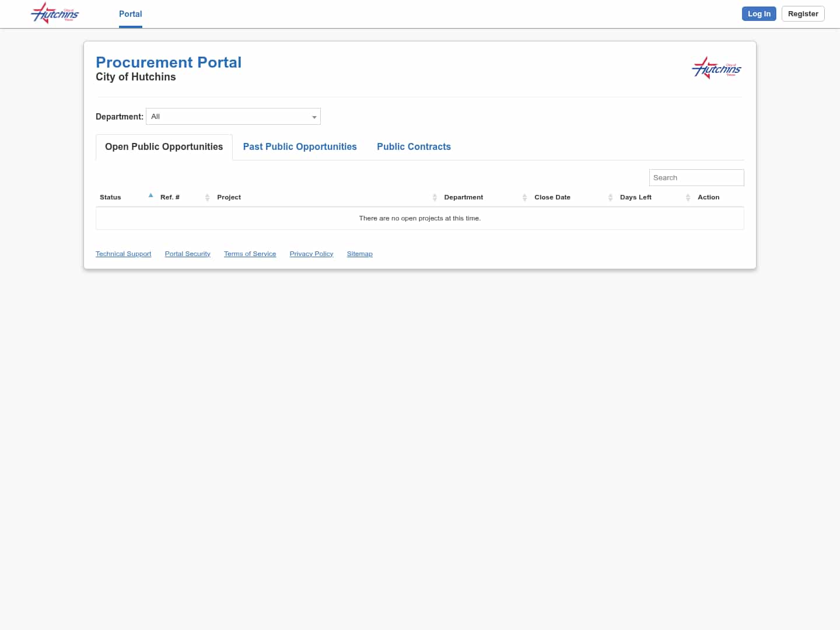Switch to the Past Public Opportunities tab

[300, 146]
